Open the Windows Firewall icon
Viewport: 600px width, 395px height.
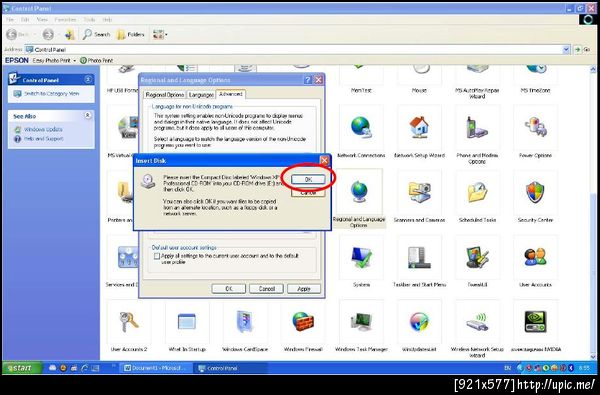(x=303, y=322)
